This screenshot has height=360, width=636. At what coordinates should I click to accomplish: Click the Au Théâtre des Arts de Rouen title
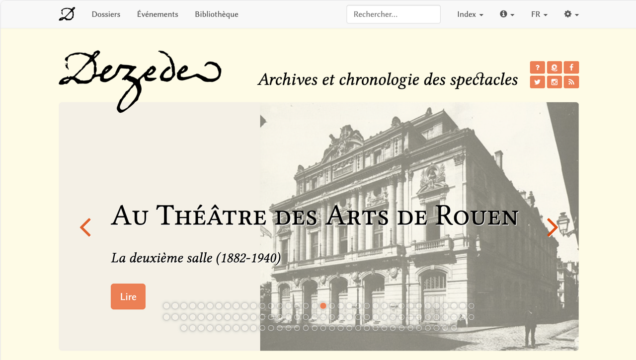tap(315, 215)
